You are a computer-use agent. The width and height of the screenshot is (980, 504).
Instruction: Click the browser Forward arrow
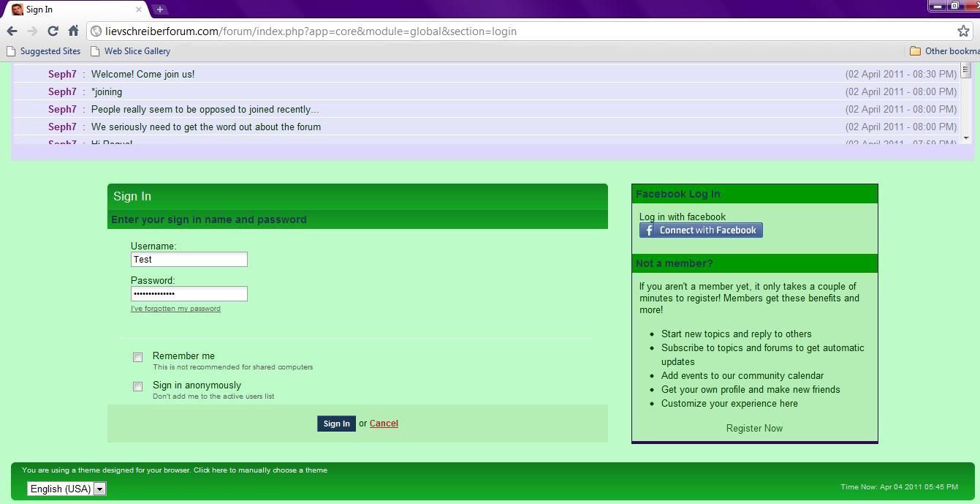coord(32,31)
